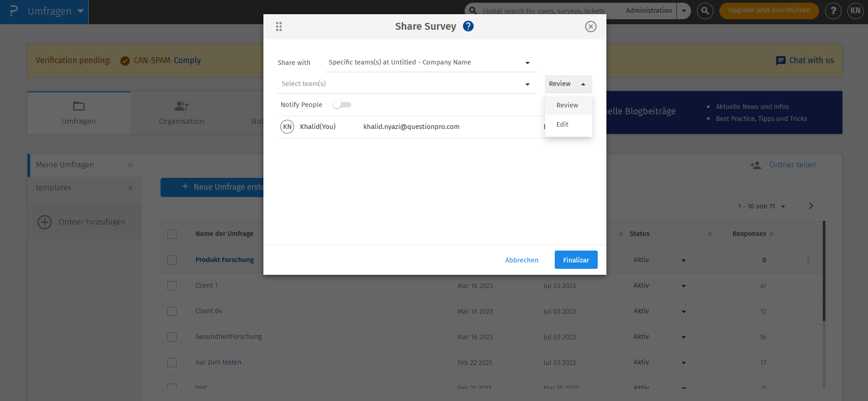Open the 1 - 10 von 11 pagination dropdown
Image resolution: width=868 pixels, height=401 pixels.
click(x=761, y=206)
